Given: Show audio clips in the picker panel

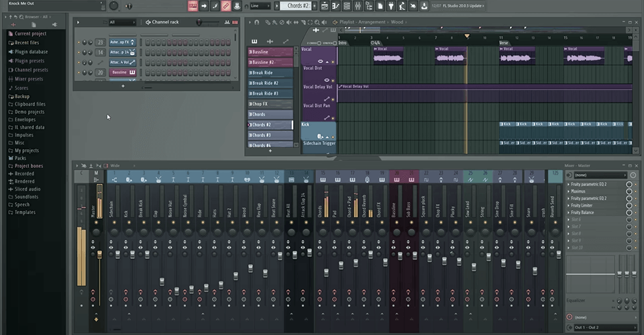Looking at the screenshot, I should [x=270, y=41].
